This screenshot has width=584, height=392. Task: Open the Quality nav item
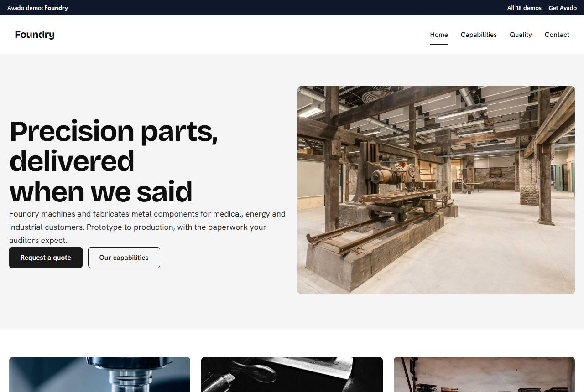pyautogui.click(x=521, y=35)
